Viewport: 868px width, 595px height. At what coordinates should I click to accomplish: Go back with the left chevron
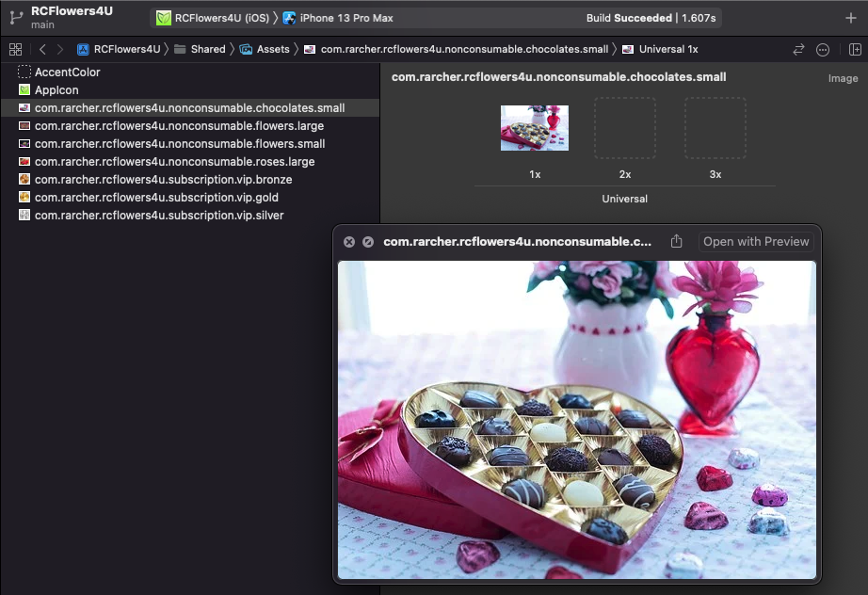click(x=42, y=49)
